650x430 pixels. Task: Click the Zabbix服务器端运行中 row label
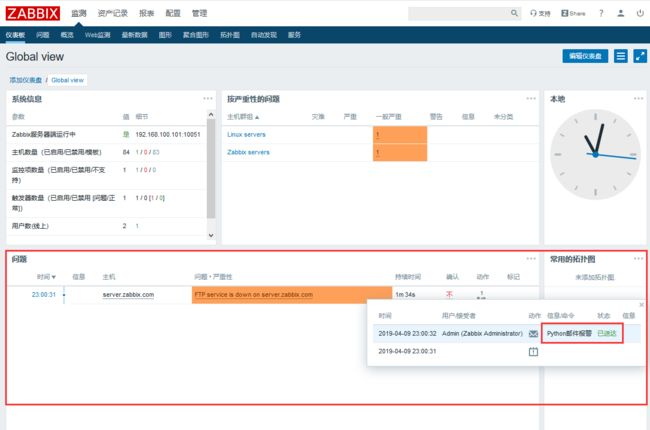tap(44, 134)
